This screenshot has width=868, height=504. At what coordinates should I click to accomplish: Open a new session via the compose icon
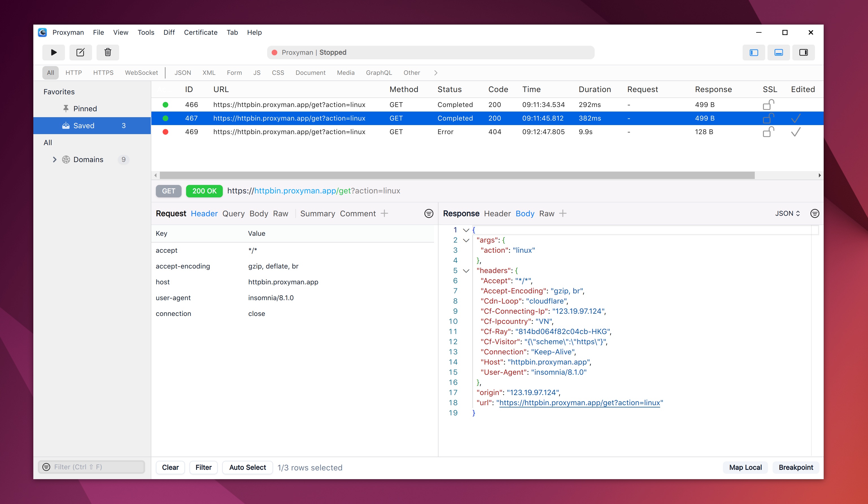[x=80, y=52]
